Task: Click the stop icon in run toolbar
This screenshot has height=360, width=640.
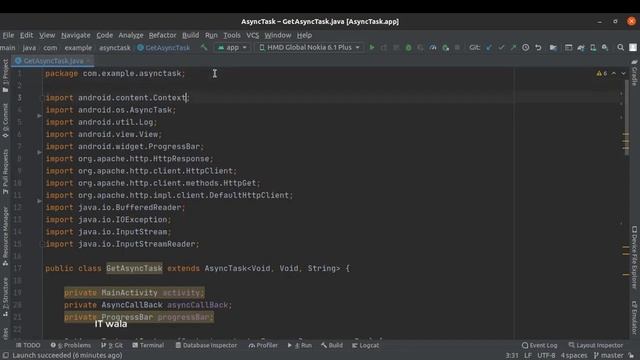Action: pyautogui.click(x=457, y=48)
